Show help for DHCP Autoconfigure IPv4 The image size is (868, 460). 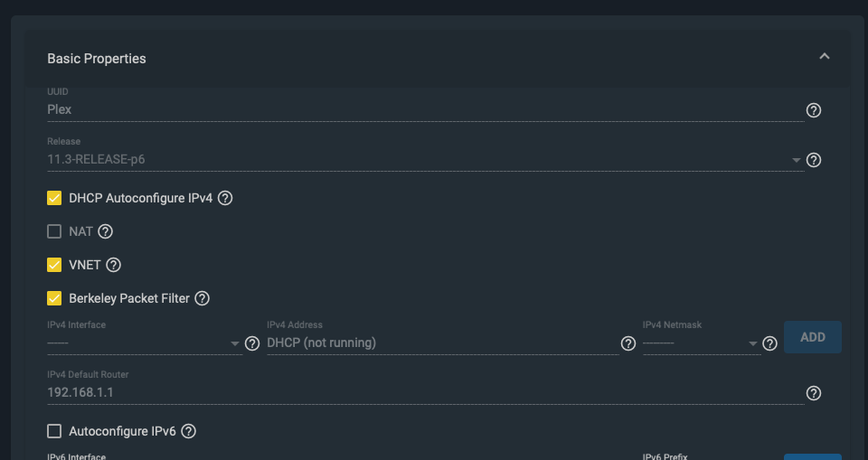(x=225, y=198)
